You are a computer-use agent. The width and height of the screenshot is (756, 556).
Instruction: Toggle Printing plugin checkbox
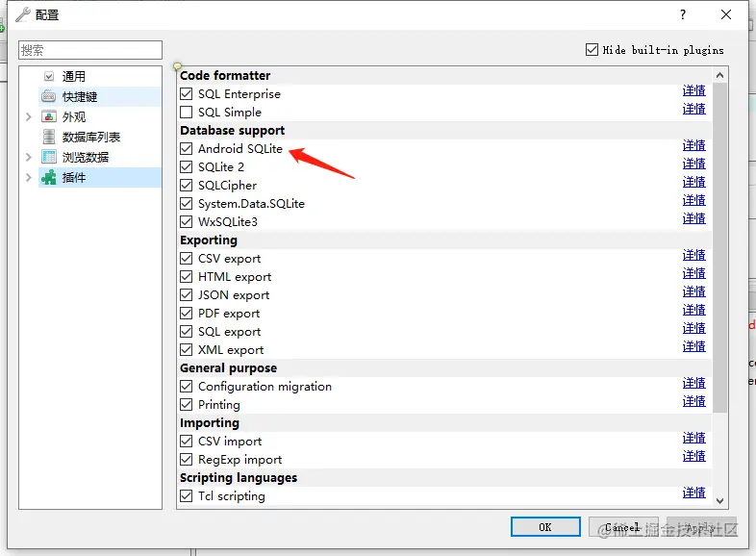click(186, 405)
